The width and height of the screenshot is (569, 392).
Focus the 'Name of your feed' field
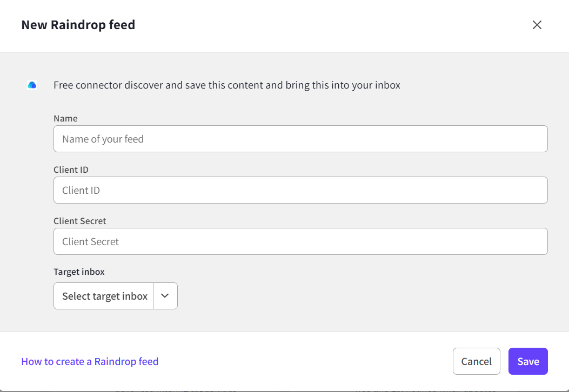[x=300, y=139]
